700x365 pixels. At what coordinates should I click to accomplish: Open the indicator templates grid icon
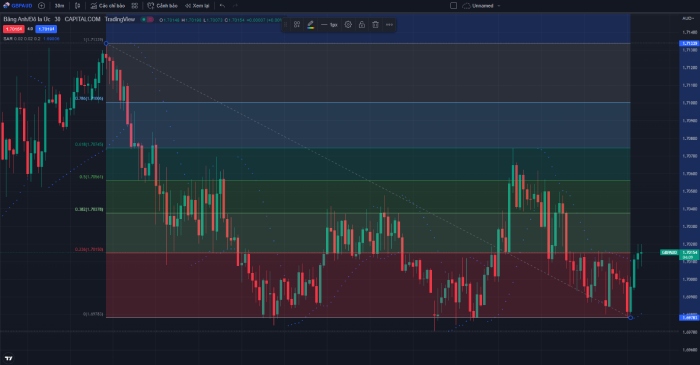pos(134,6)
